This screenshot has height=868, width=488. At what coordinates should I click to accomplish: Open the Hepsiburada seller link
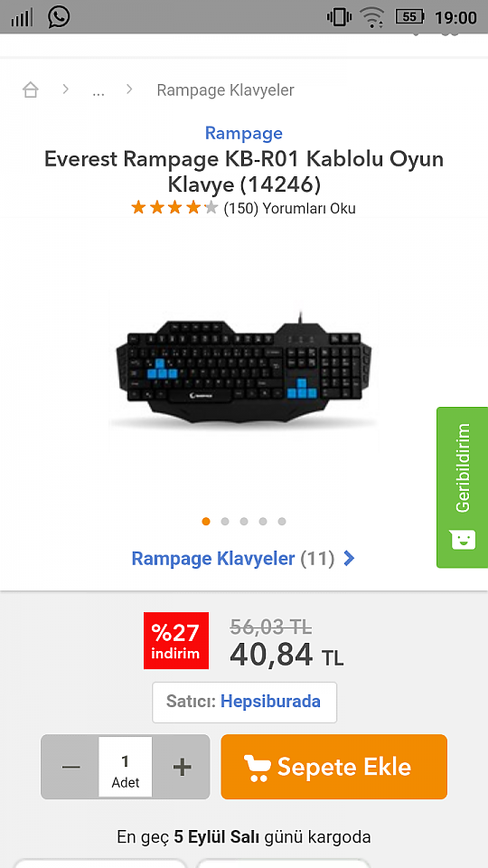(270, 702)
